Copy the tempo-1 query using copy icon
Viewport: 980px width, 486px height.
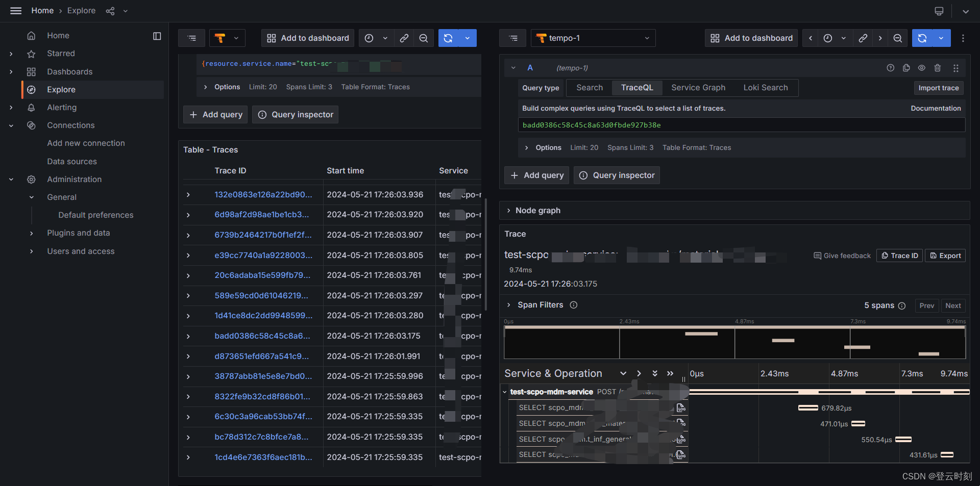[906, 68]
